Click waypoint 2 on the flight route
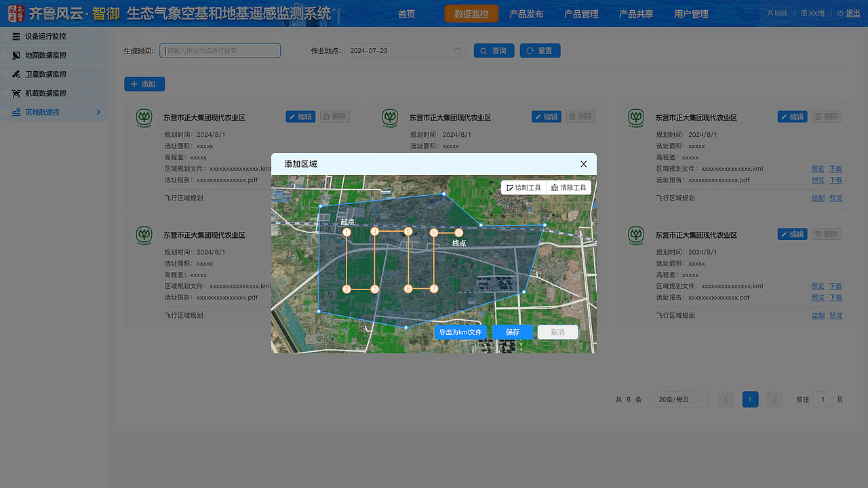The image size is (868, 488). 347,289
